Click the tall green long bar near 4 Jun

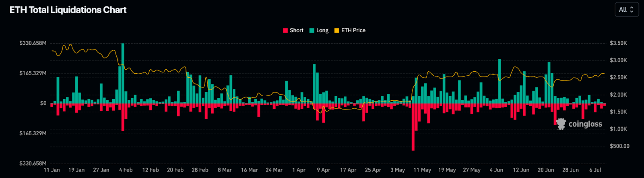[x=500, y=81]
